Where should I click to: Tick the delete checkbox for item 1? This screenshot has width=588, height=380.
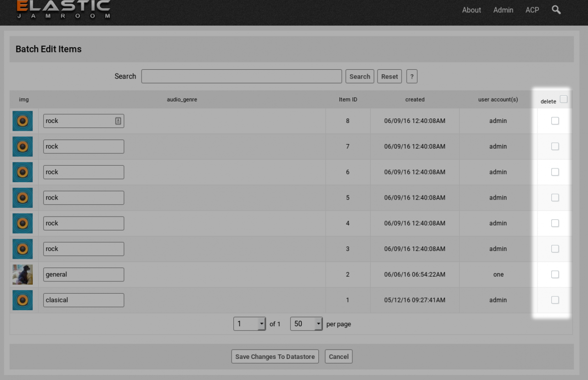point(555,300)
